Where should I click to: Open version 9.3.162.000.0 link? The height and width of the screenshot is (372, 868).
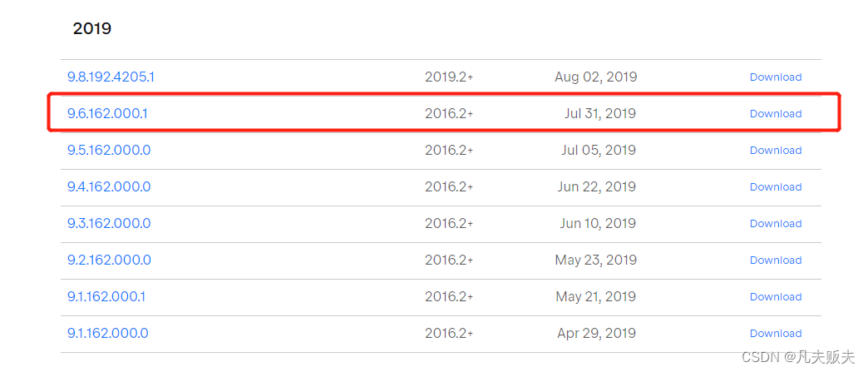109,223
